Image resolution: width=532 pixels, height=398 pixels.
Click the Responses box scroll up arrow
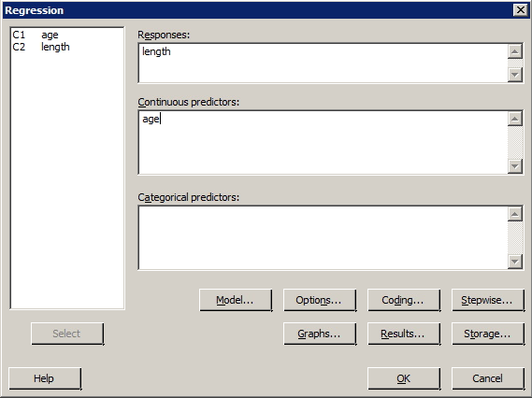pos(514,51)
